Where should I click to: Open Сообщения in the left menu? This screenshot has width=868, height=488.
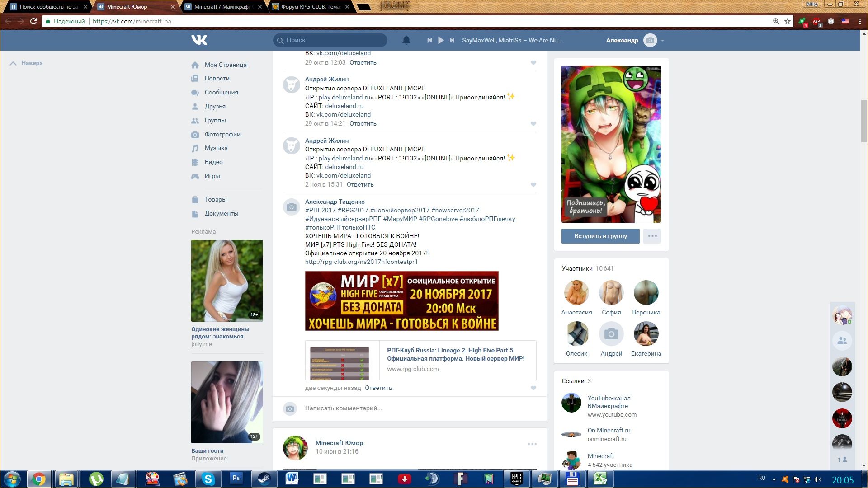pos(221,92)
